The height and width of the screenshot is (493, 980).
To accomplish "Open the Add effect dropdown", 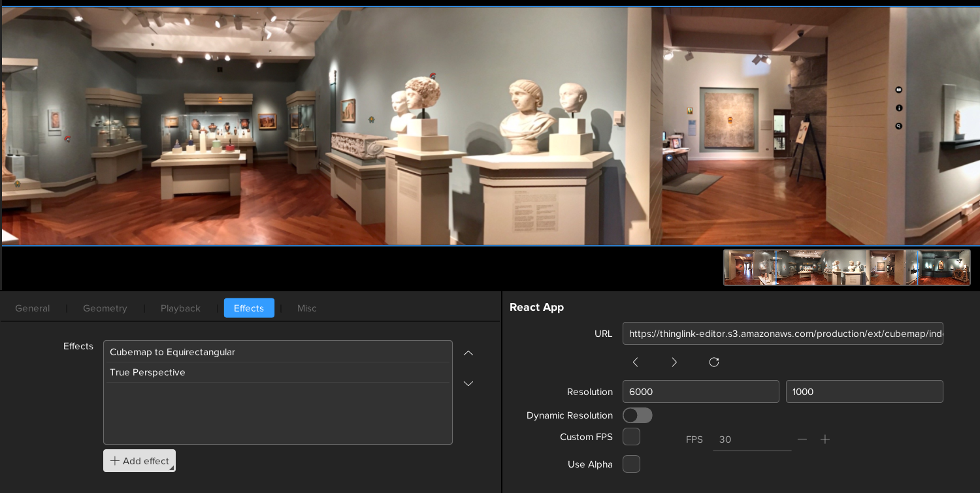I will coord(139,461).
